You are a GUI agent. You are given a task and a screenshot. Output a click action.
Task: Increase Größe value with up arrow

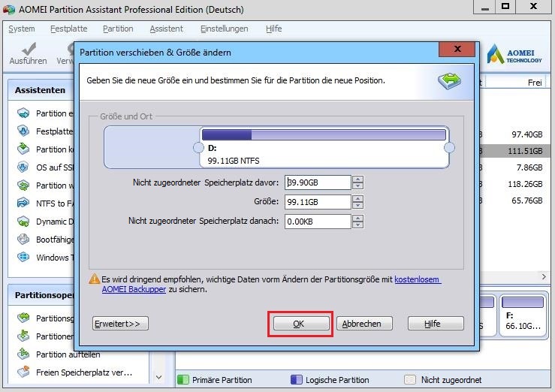(357, 199)
